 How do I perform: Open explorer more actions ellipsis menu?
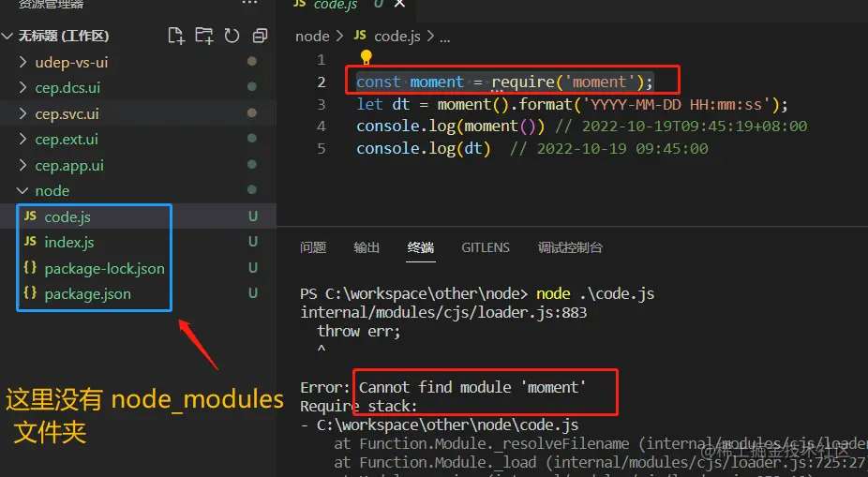[249, 4]
